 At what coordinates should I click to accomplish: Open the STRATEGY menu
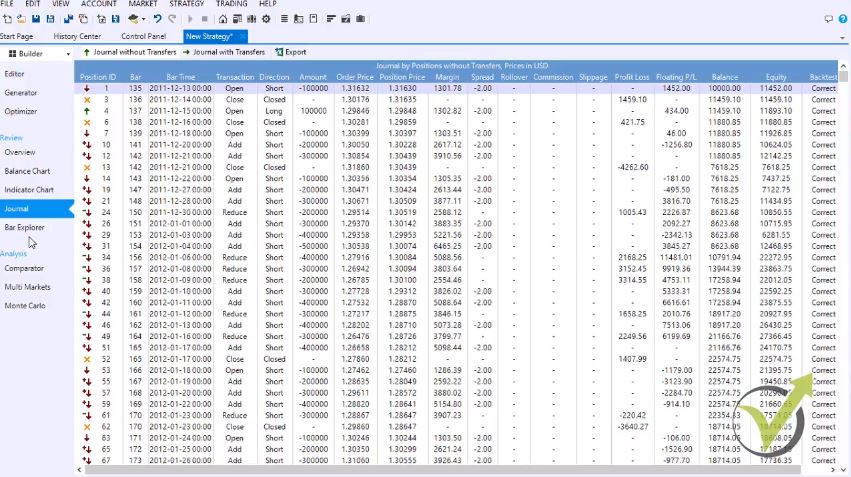186,4
